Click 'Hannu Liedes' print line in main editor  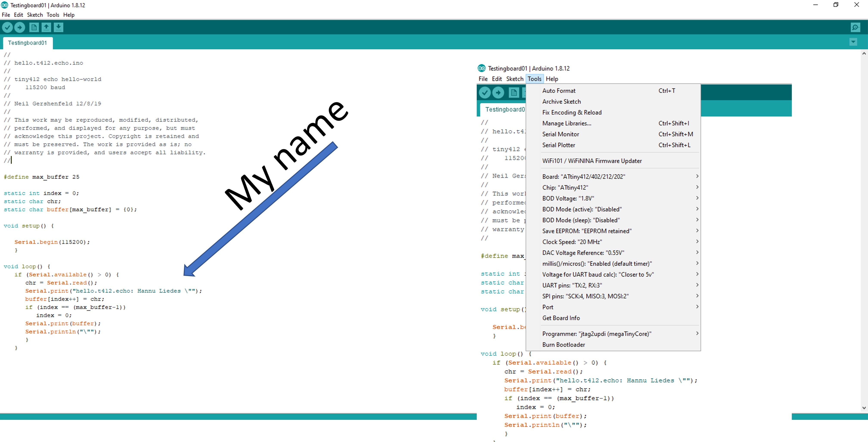tap(114, 291)
